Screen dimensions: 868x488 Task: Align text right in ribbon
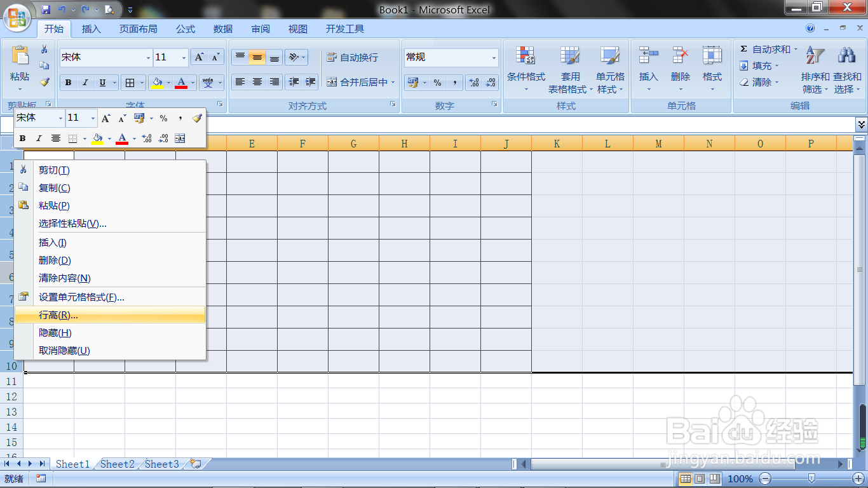tap(275, 82)
